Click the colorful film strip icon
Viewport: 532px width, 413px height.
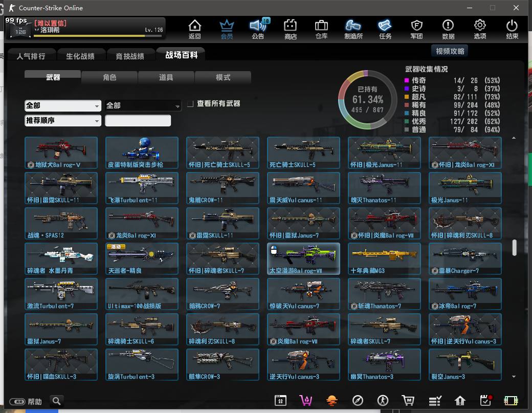click(511, 401)
